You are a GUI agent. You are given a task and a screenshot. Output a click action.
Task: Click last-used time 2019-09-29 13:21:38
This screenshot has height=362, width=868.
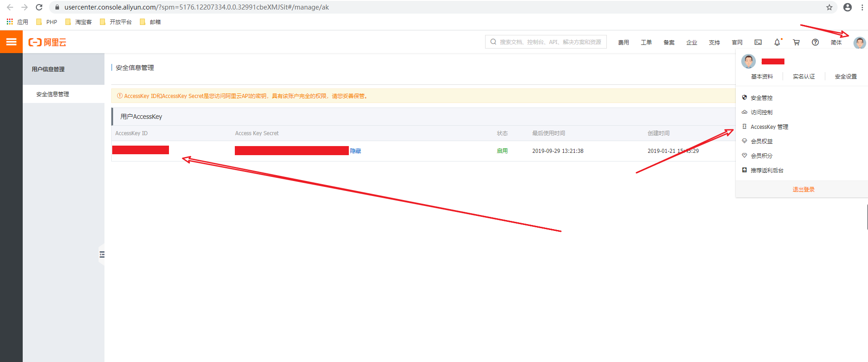[x=558, y=151]
